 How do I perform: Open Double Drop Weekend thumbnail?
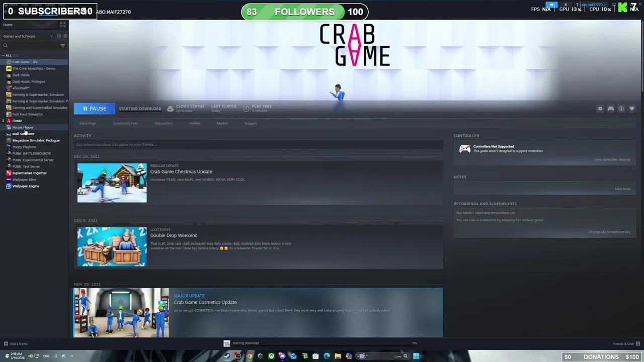[x=112, y=246]
